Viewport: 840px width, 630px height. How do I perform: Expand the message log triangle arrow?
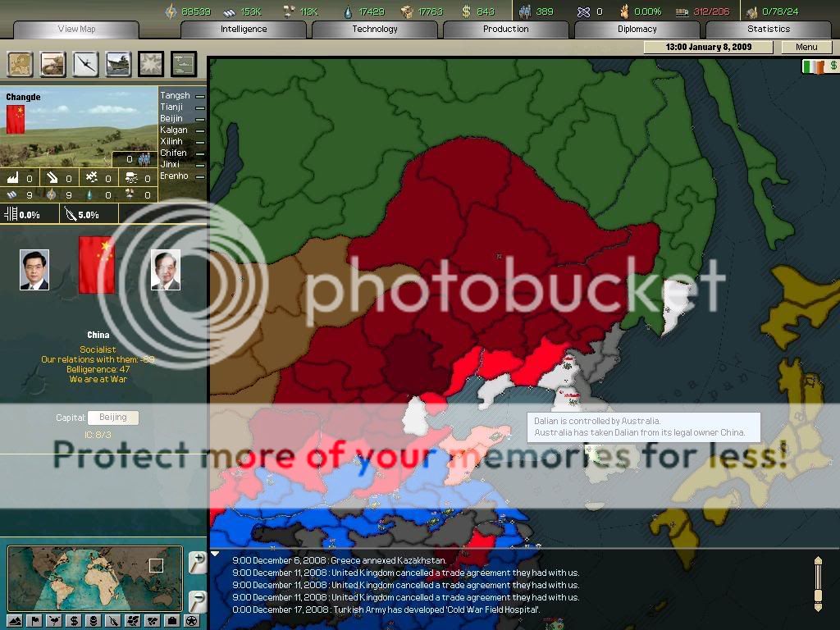[x=216, y=554]
